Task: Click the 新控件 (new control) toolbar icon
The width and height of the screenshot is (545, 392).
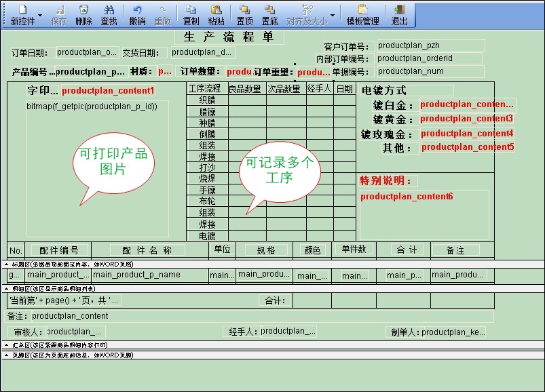Action: (x=22, y=14)
